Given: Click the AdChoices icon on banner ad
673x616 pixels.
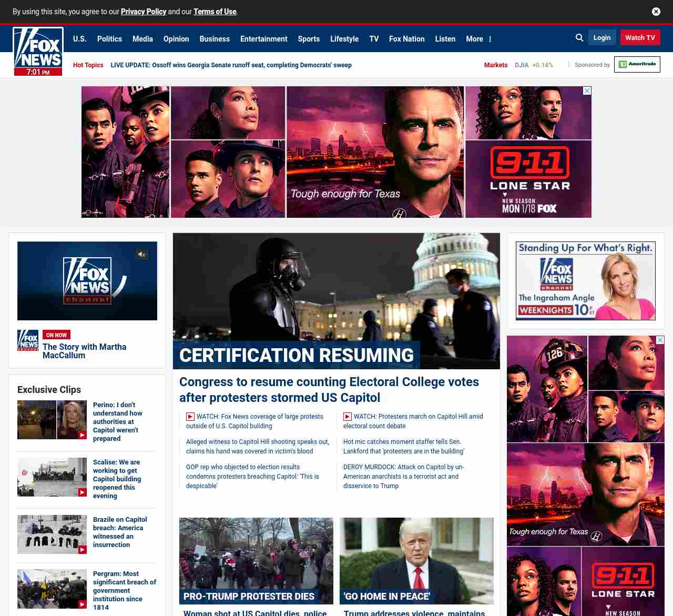Looking at the screenshot, I should click(587, 91).
